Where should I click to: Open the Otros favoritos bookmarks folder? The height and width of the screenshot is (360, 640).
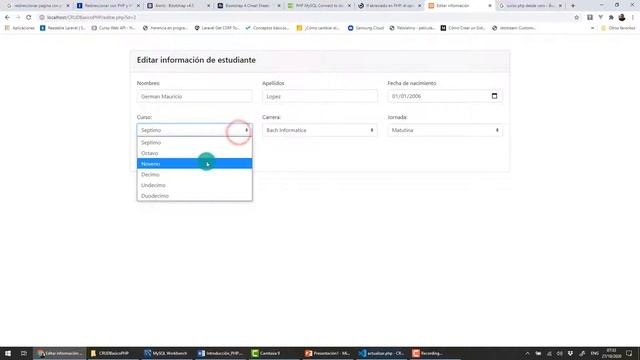coord(618,28)
